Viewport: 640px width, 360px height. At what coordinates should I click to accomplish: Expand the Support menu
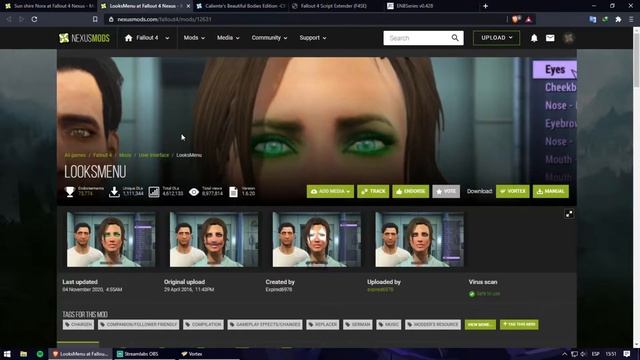click(x=313, y=38)
